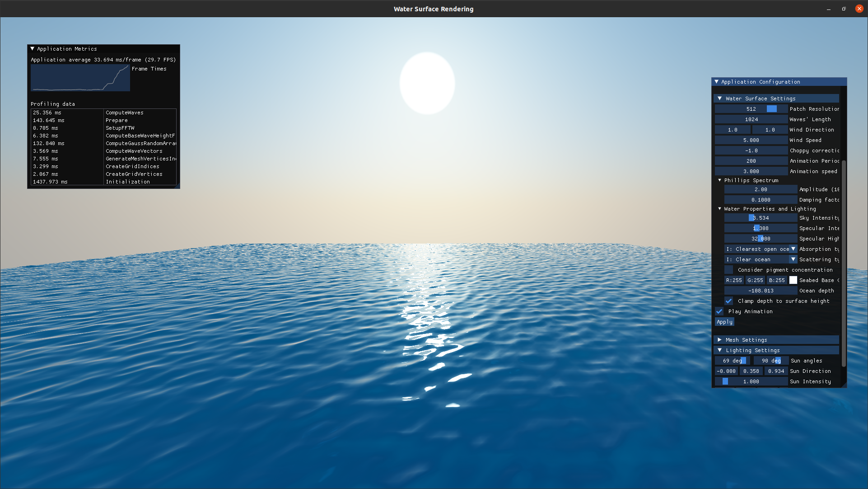This screenshot has width=868, height=489.
Task: Click the Seabed Base color swatch
Action: click(x=793, y=280)
